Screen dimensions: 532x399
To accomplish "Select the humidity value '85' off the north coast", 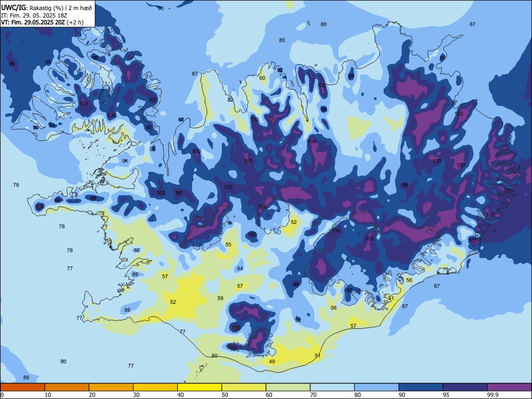I will coord(282,40).
